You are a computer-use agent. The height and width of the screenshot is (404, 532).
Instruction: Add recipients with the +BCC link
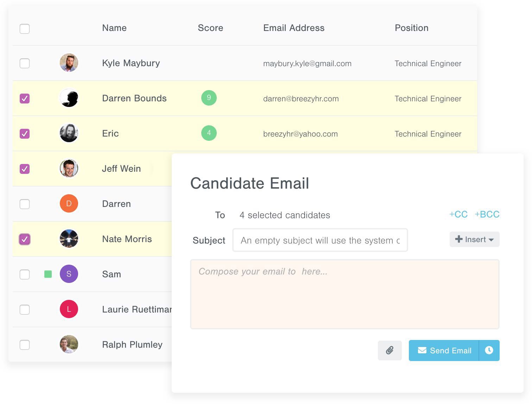tap(487, 214)
